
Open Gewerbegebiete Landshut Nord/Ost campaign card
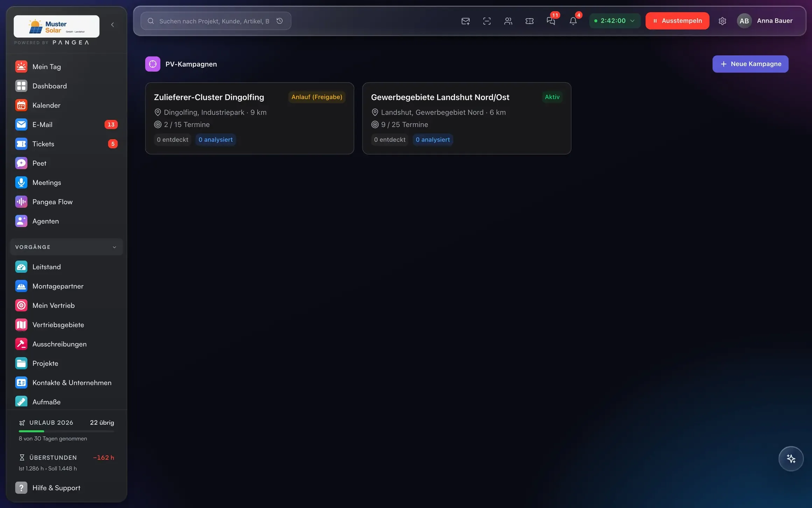(x=467, y=118)
